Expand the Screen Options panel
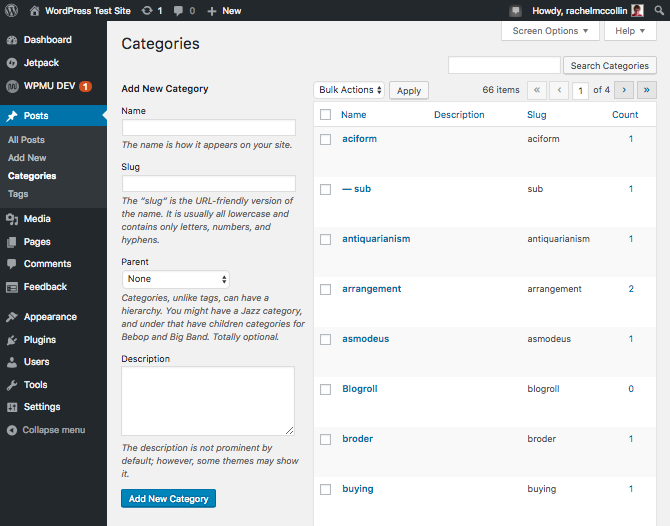The height and width of the screenshot is (526, 670). (550, 31)
